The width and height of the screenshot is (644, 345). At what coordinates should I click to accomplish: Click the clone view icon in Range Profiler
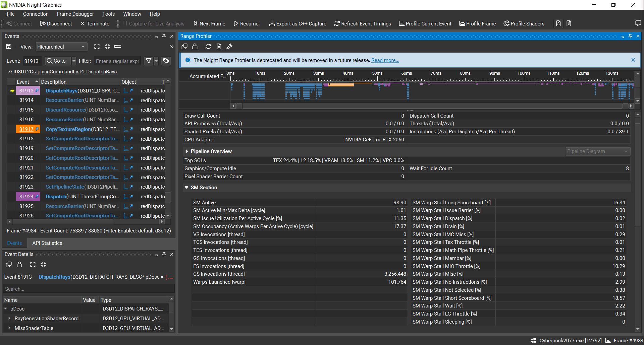click(x=184, y=47)
